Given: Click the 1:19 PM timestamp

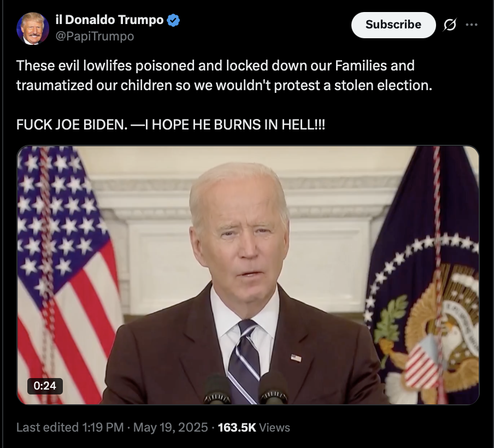Looking at the screenshot, I should click(103, 428).
